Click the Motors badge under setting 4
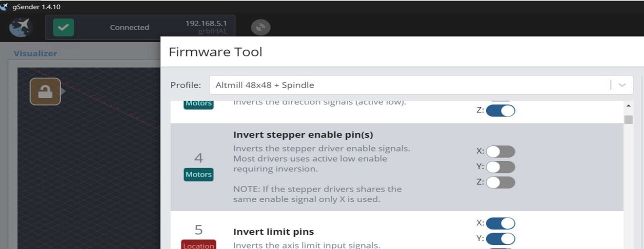The width and height of the screenshot is (644, 249). point(198,174)
